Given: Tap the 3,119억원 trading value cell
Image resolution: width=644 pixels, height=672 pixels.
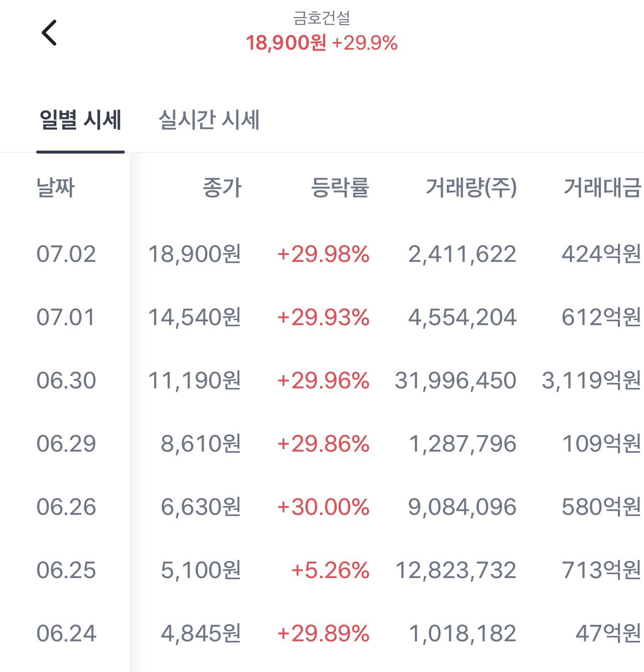Looking at the screenshot, I should pos(592,380).
